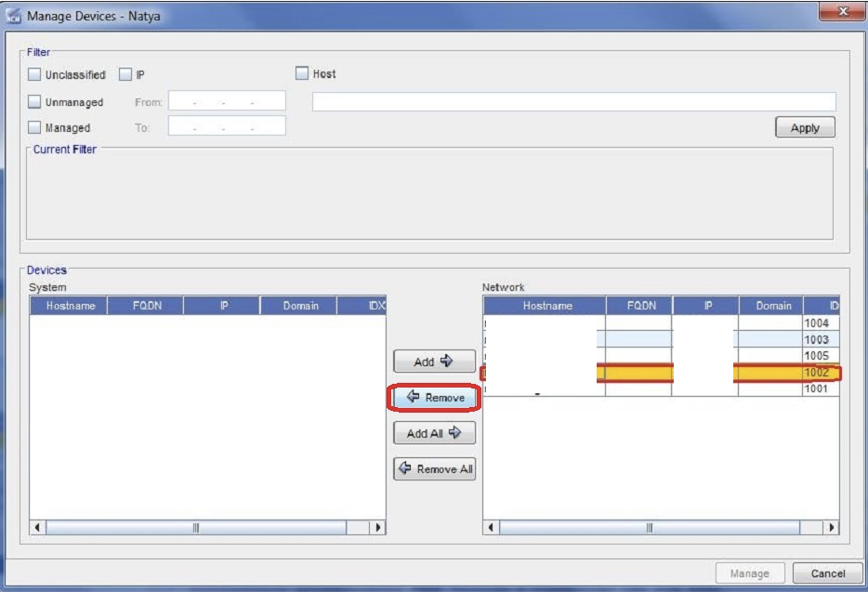The image size is (868, 592).
Task: Toggle the Unmanaged checkbox
Action: 34,101
